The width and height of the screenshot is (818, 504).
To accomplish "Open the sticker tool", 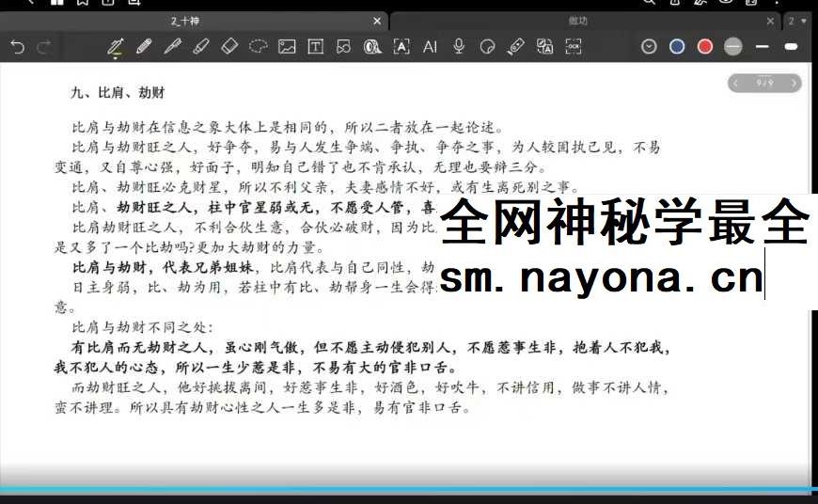I will pyautogui.click(x=487, y=47).
